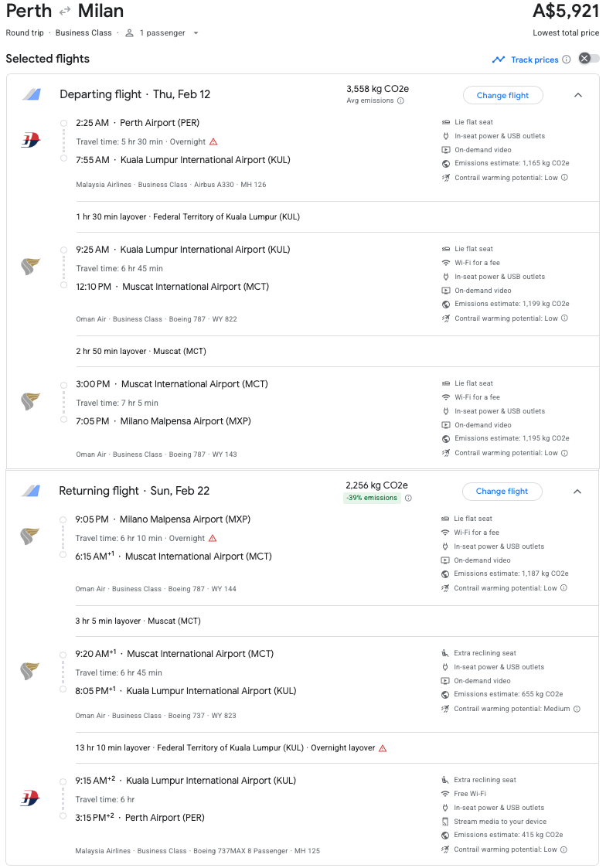Click the Round trip label
Screen dimensions: 606x868
pyautogui.click(x=25, y=33)
